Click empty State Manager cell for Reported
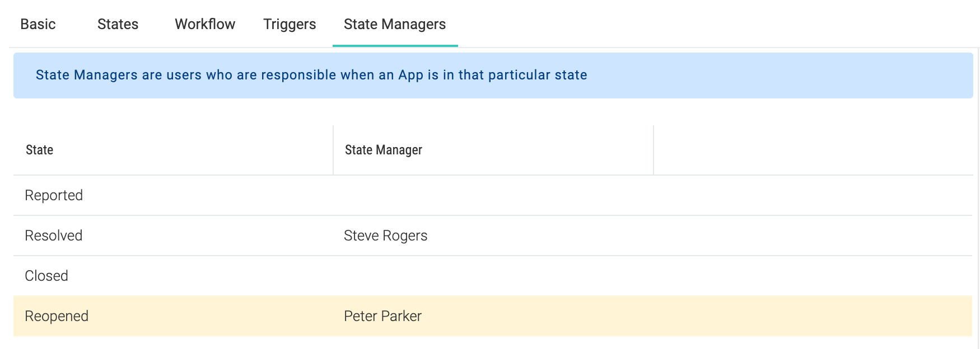Viewport: 980px width, 349px height. [493, 195]
